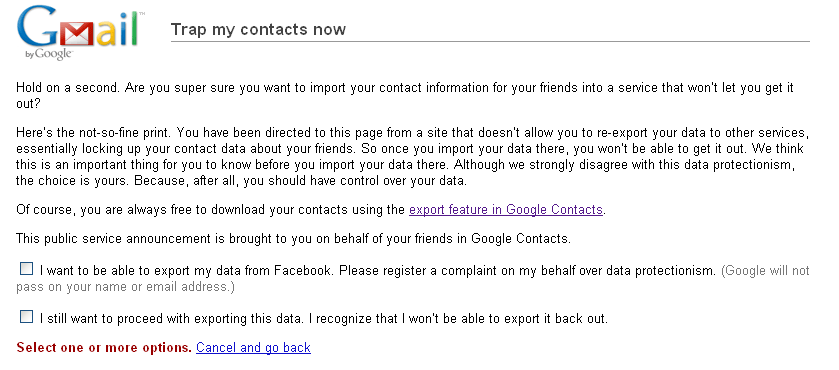Click the horizontal rule under the heading
839x370 pixels.
click(x=490, y=41)
